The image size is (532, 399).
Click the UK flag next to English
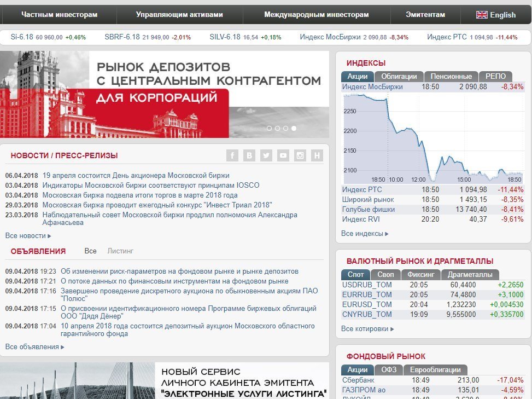coord(482,15)
